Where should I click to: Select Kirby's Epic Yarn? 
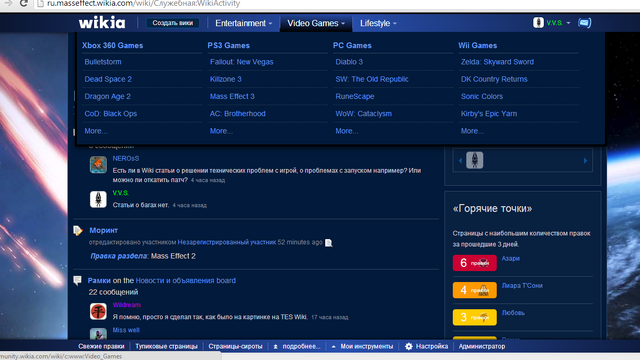[x=489, y=113]
